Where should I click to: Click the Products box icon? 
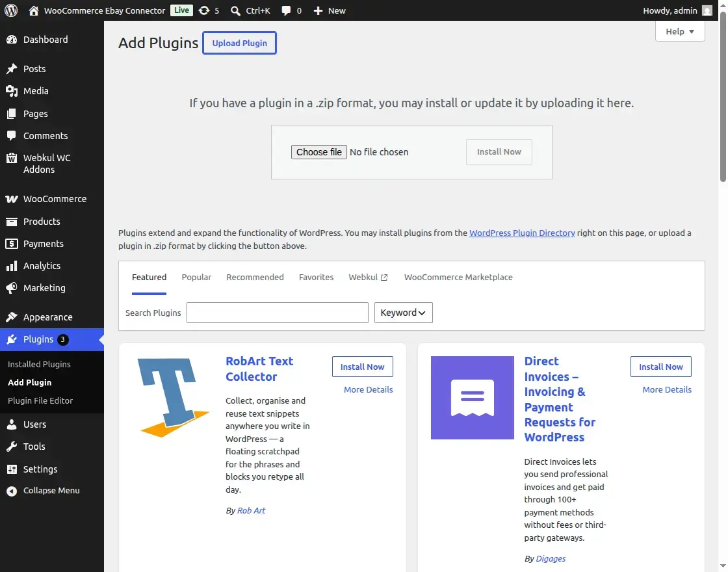pyautogui.click(x=12, y=222)
